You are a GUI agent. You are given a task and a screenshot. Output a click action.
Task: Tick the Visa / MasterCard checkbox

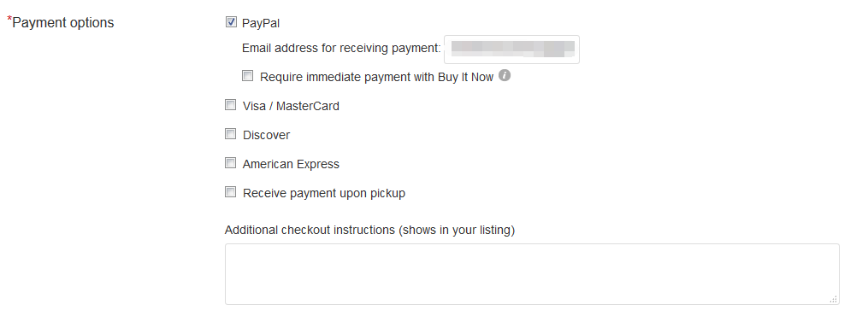(230, 105)
